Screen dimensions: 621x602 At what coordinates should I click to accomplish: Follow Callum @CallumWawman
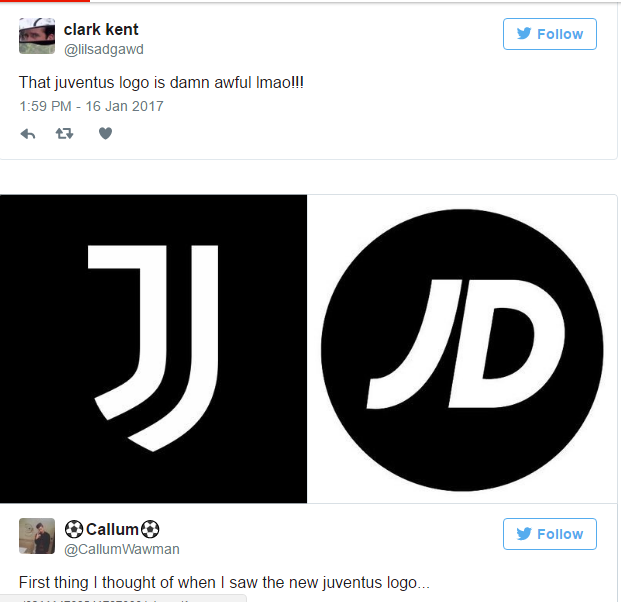[x=550, y=534]
